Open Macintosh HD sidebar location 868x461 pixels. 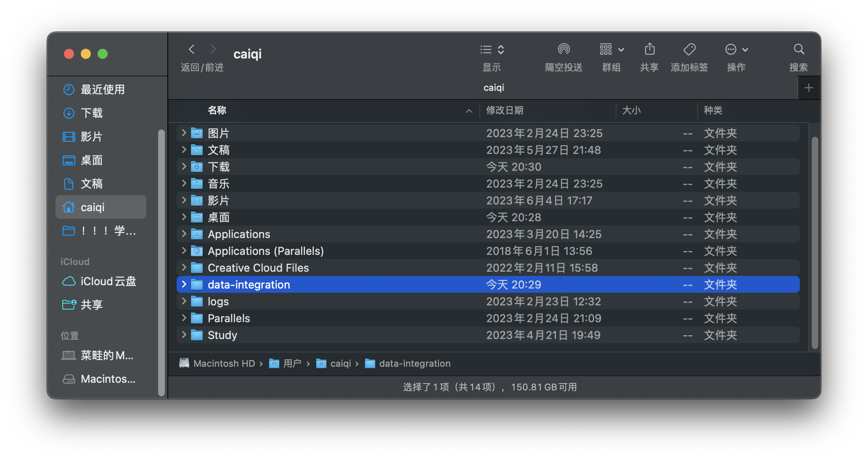tap(108, 379)
